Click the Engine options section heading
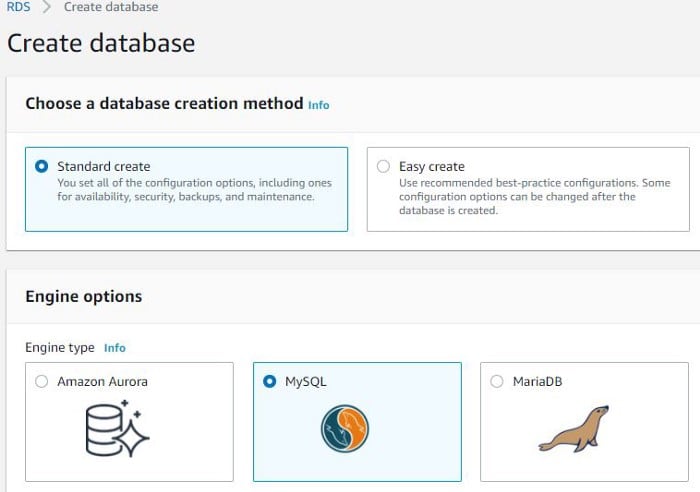Image resolution: width=700 pixels, height=492 pixels. click(x=84, y=296)
